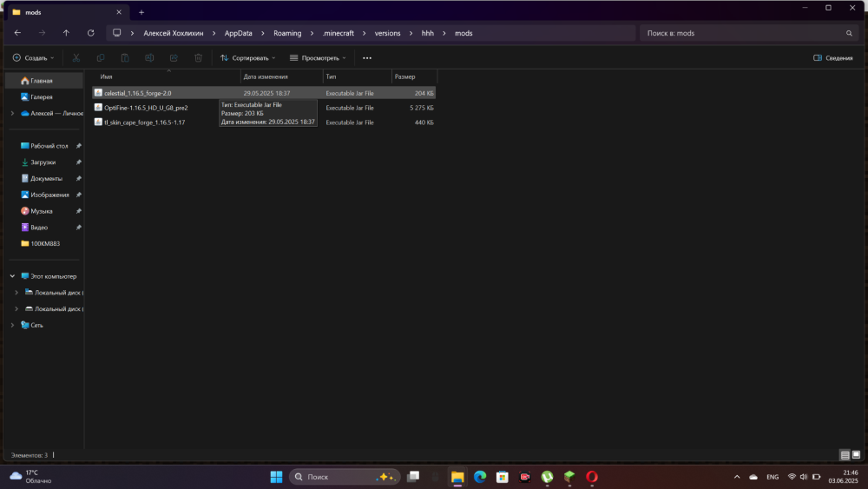Screen dimensions: 868x489
Task: Switch to large icons view icon
Action: tap(857, 454)
